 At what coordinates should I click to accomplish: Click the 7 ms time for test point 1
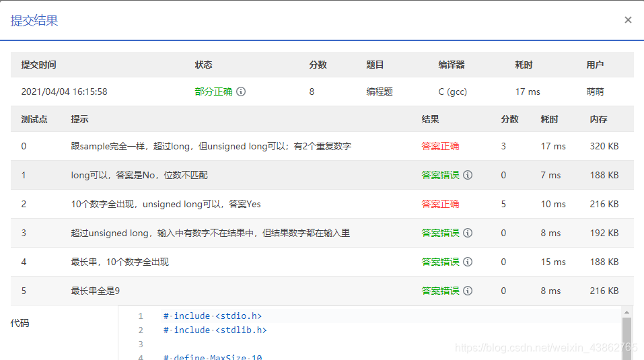tap(550, 175)
